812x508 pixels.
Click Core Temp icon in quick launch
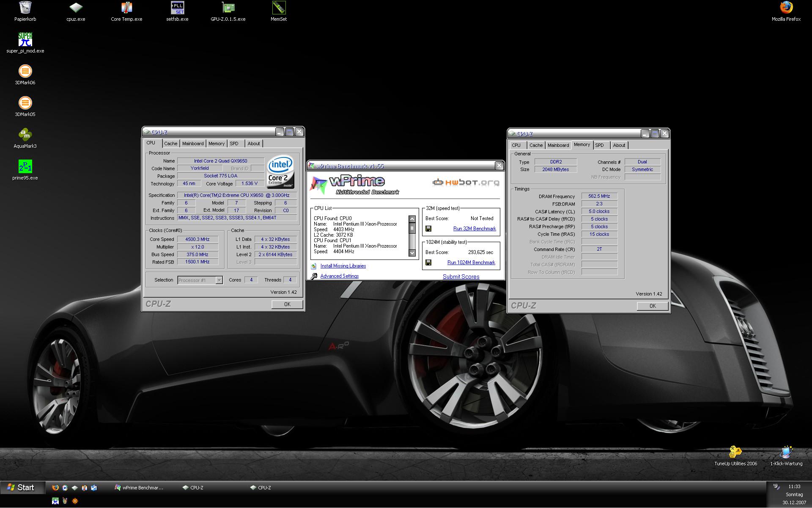tap(84, 488)
